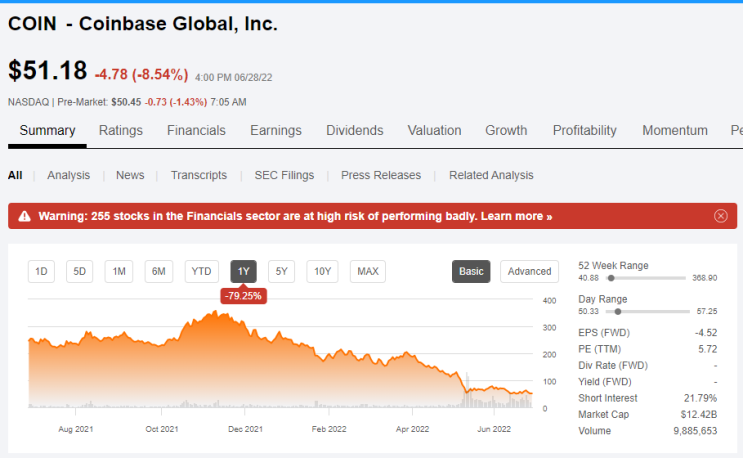Click the -79.25% change badge
This screenshot has height=458, width=743.
click(244, 296)
